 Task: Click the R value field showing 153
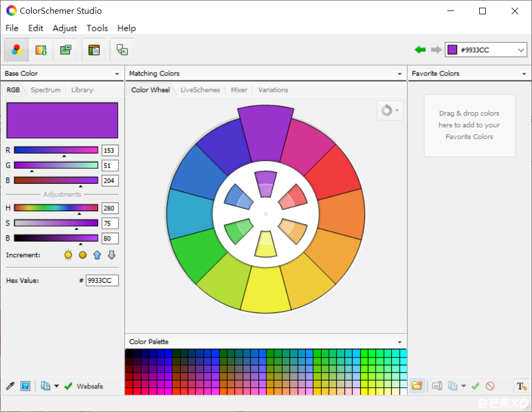[110, 151]
